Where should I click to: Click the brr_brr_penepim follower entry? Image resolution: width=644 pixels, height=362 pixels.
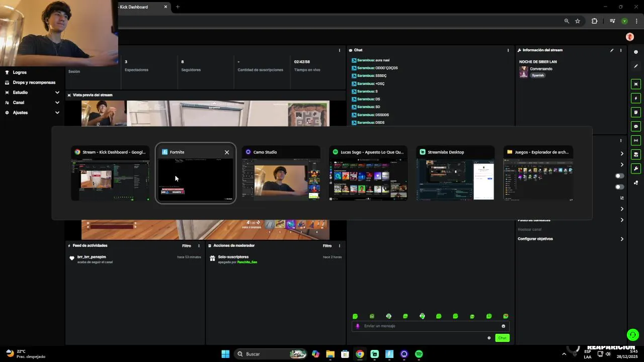pos(136,259)
